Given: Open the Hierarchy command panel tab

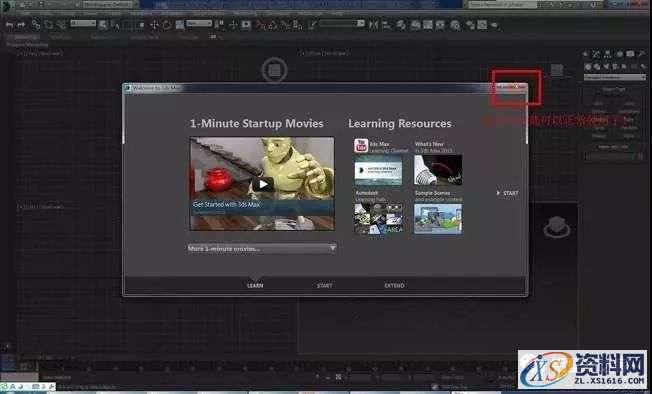Looking at the screenshot, I should (x=608, y=54).
